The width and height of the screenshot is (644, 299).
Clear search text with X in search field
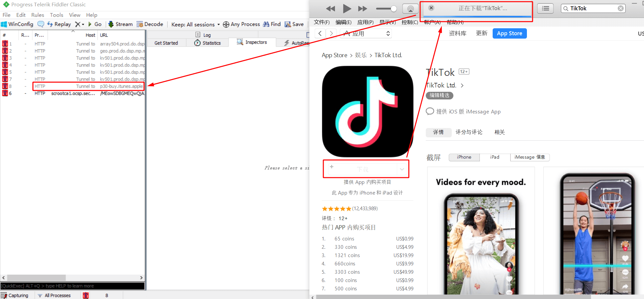click(x=621, y=8)
